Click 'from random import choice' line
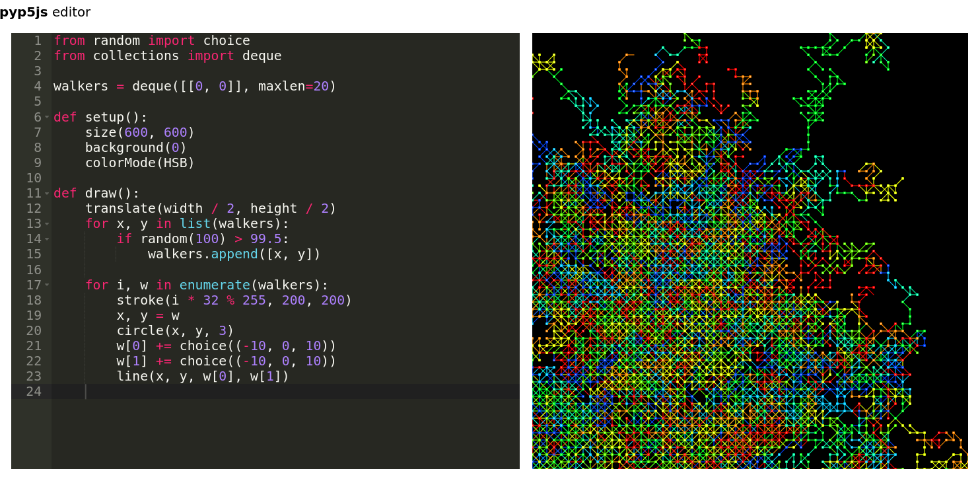This screenshot has height=481, width=980. coord(152,41)
